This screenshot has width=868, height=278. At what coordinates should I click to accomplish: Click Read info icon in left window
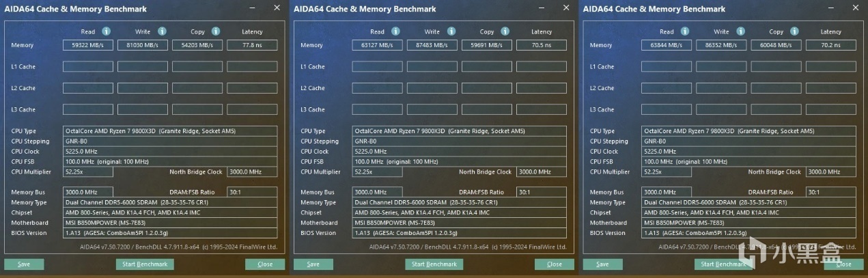coord(107,31)
